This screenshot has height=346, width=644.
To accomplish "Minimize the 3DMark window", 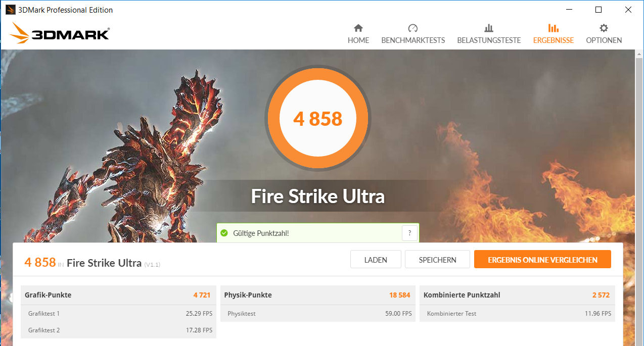I will (x=568, y=10).
